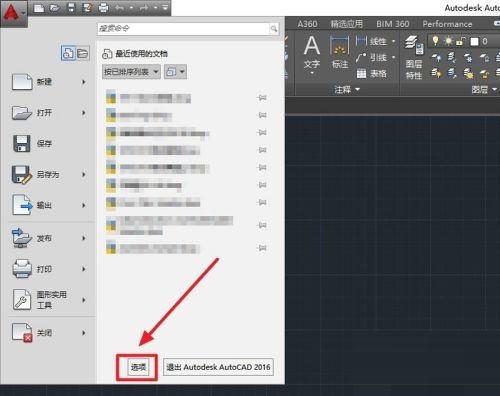Select the 关闭 menu entry
Image resolution: width=500 pixels, height=396 pixels.
click(48, 333)
